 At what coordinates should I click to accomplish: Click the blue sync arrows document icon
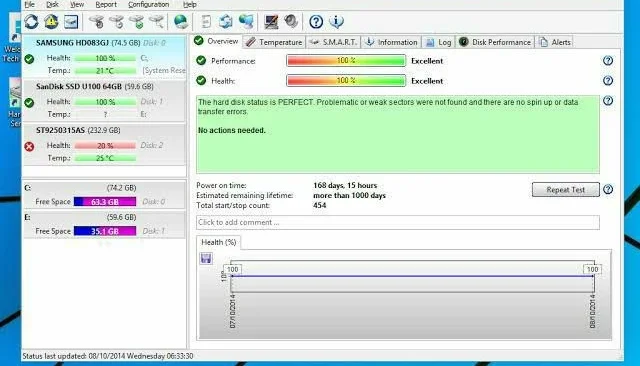pos(226,22)
